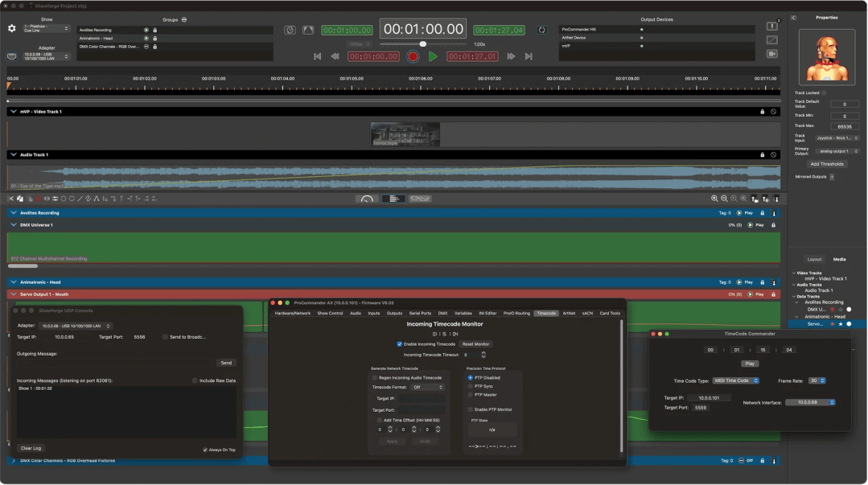The width and height of the screenshot is (868, 485).
Task: Collapse the mVP - Video Track 1 chevron
Action: [14, 112]
